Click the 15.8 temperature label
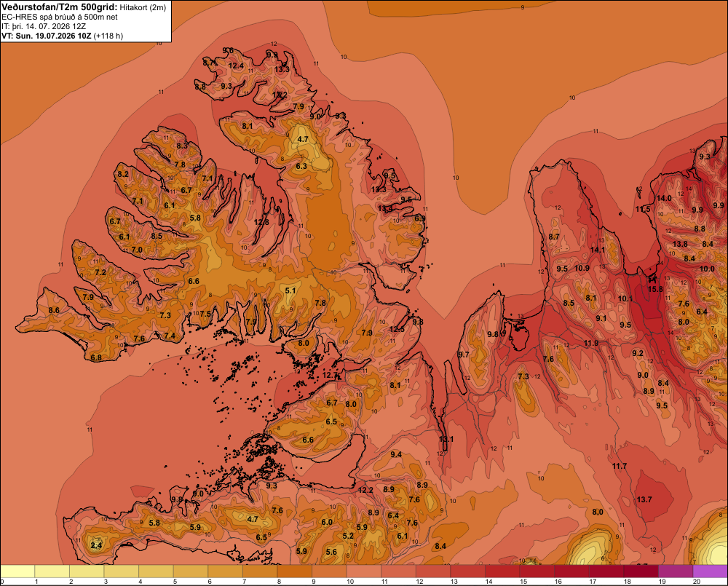The width and height of the screenshot is (728, 586). [x=655, y=289]
